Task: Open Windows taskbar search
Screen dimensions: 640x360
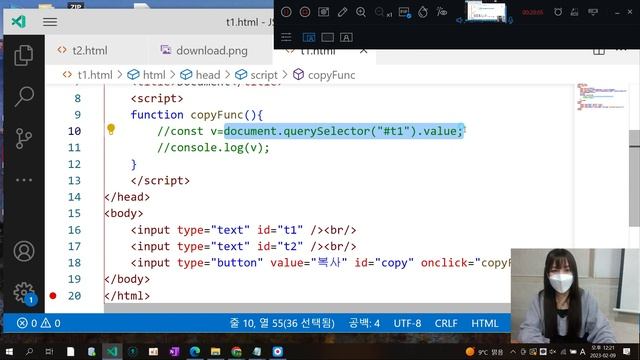Action: 29,351
